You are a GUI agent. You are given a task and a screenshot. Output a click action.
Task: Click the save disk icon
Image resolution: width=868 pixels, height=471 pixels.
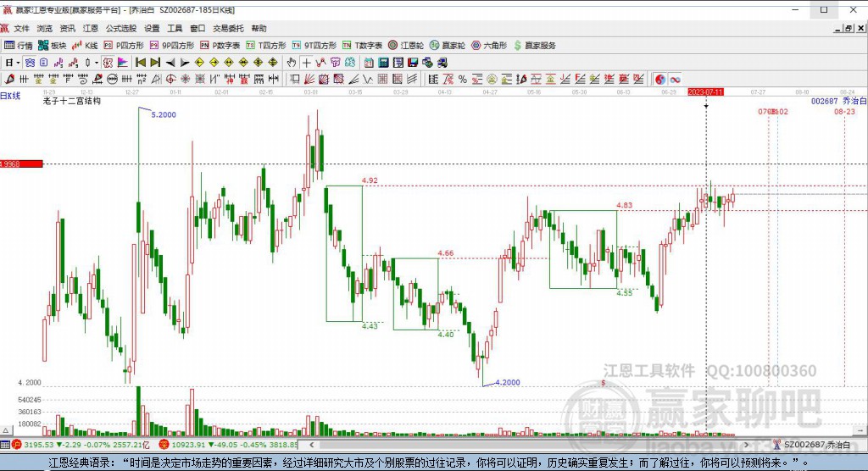tap(413, 63)
